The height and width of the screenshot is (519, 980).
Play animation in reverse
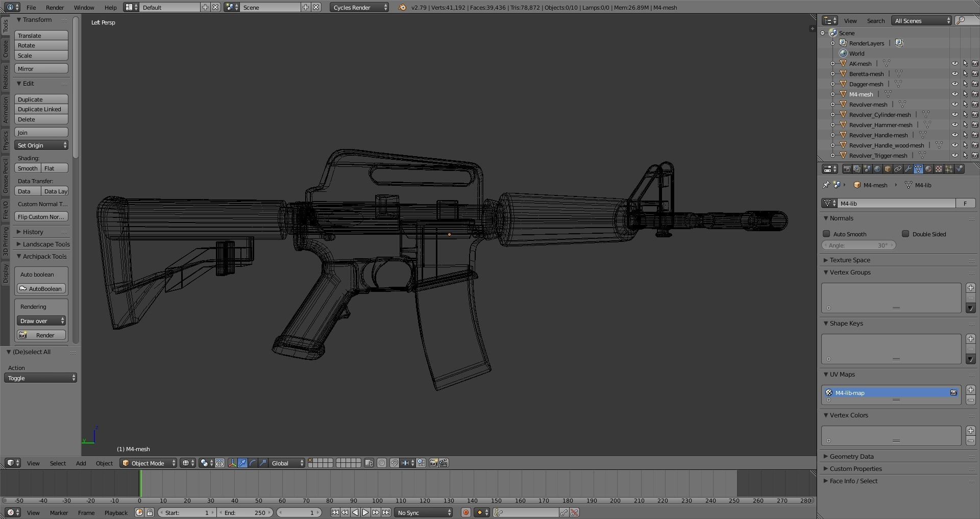click(x=355, y=512)
